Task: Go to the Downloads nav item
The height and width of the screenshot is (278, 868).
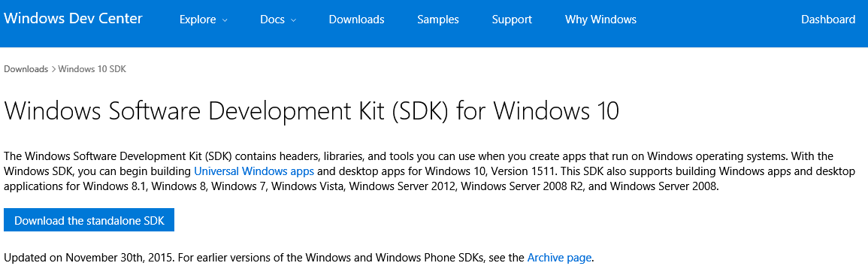Action: 356,20
